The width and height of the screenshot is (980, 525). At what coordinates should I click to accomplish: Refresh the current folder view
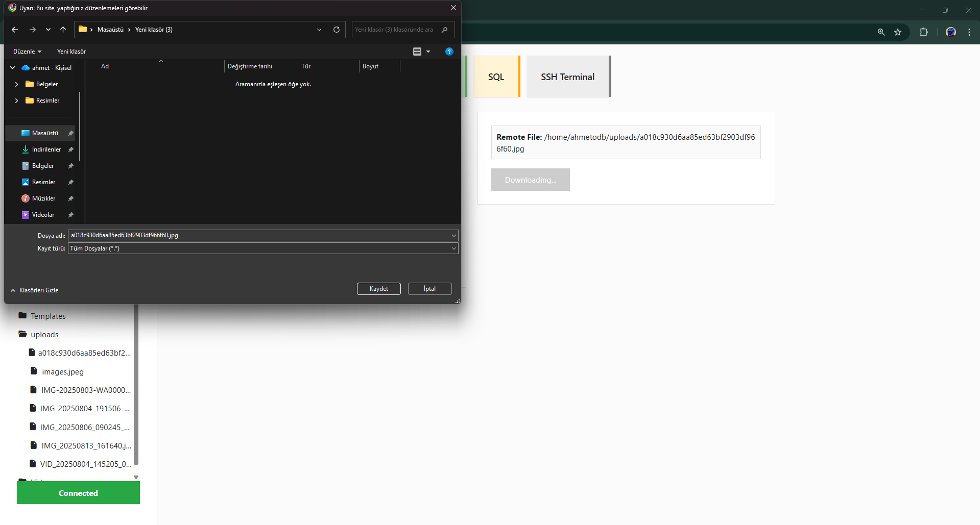click(x=336, y=30)
